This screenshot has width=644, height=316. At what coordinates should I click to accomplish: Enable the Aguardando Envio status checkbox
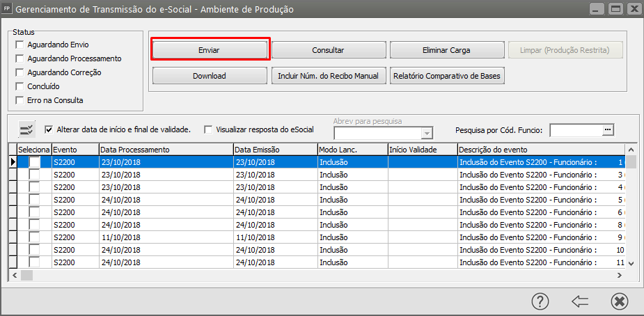click(20, 45)
